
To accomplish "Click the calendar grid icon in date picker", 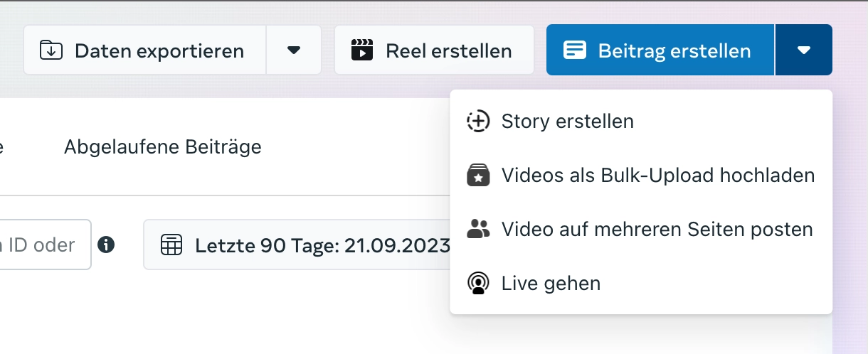I will click(x=171, y=246).
